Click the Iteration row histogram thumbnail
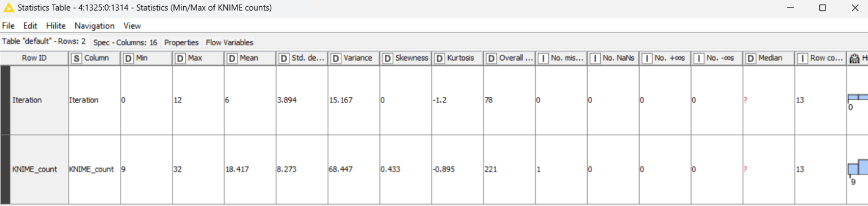This screenshot has height=206, width=868. tap(857, 101)
